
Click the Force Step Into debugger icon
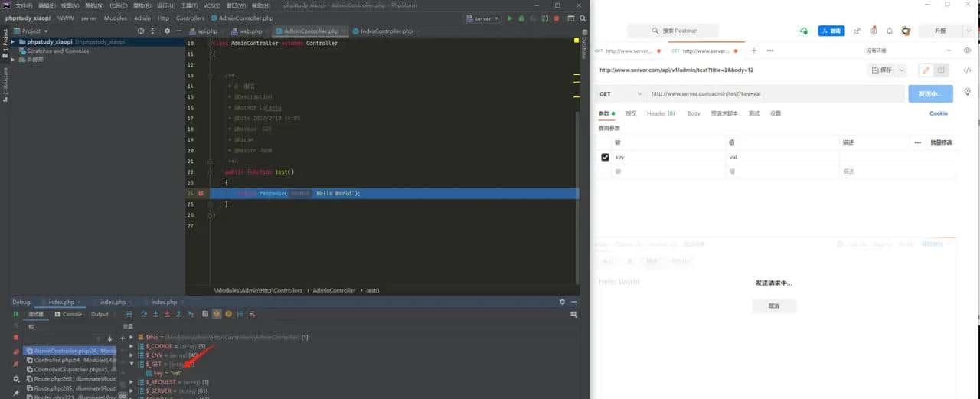tap(167, 314)
